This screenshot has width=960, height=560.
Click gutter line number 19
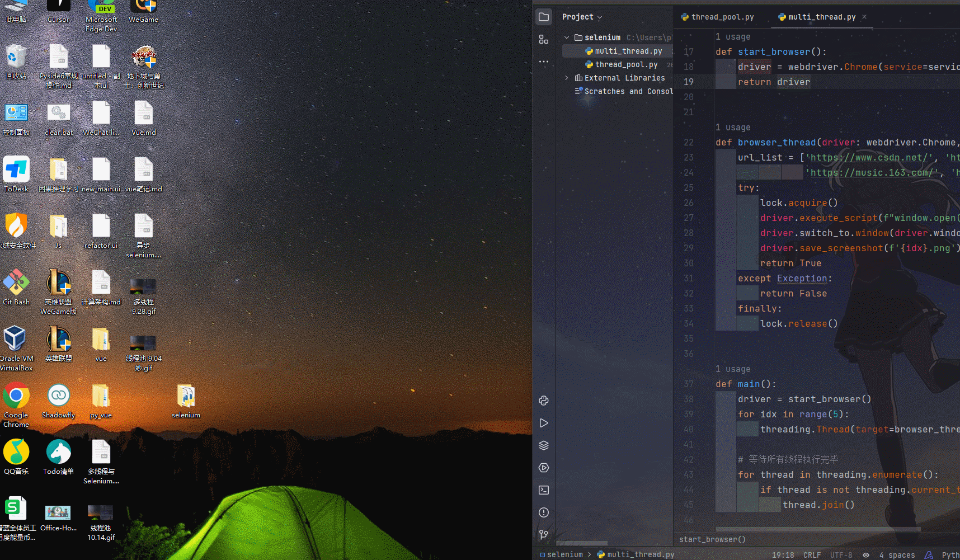click(x=689, y=82)
